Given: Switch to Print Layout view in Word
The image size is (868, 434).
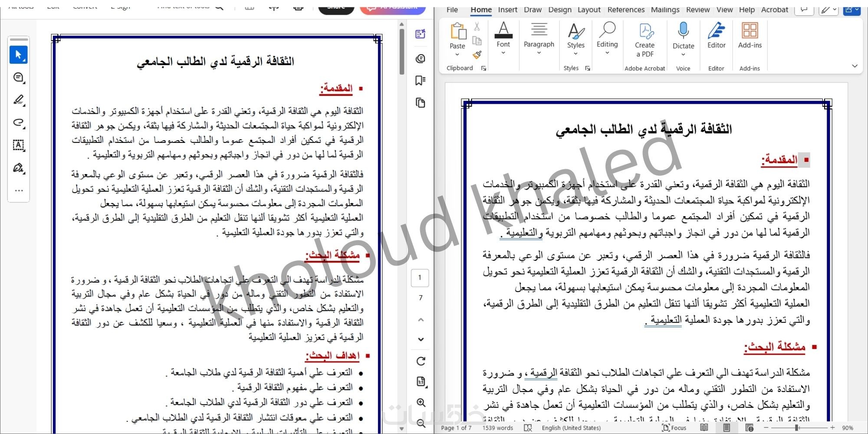Looking at the screenshot, I should (727, 428).
